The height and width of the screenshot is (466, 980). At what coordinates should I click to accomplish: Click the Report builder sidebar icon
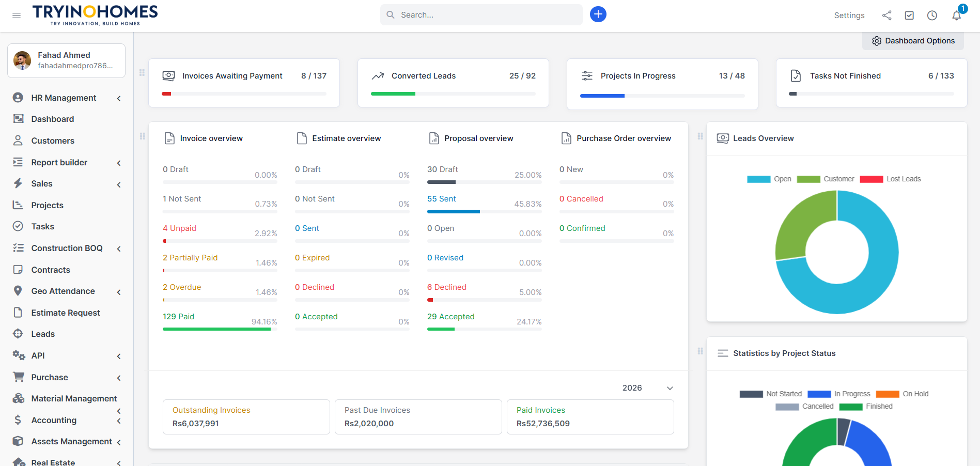pyautogui.click(x=18, y=162)
